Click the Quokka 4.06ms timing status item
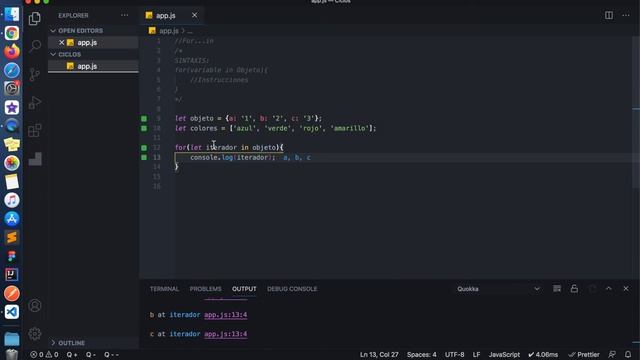 (543, 354)
